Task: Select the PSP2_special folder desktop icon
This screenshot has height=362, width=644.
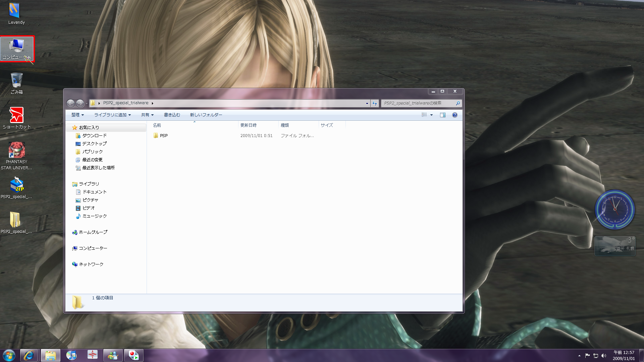Action: [x=16, y=223]
